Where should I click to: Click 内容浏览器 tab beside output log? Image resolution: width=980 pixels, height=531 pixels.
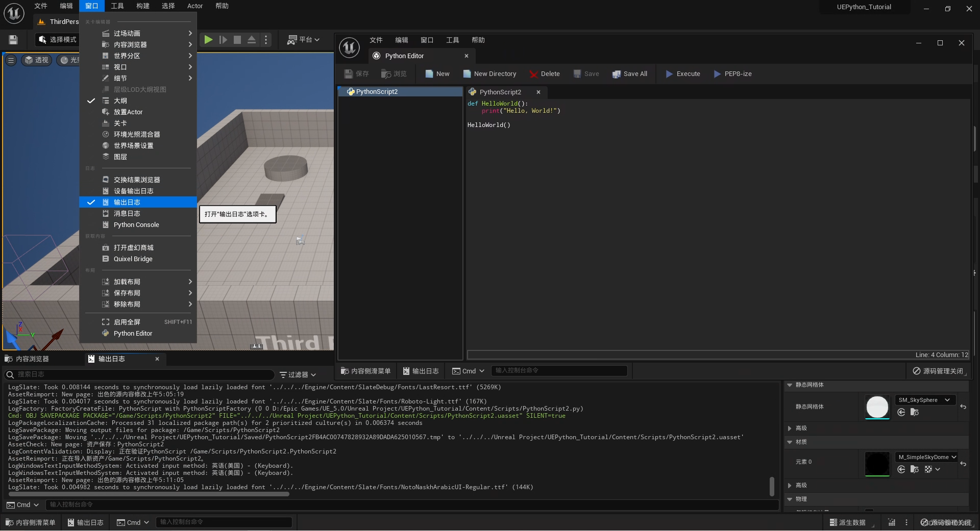click(x=27, y=359)
